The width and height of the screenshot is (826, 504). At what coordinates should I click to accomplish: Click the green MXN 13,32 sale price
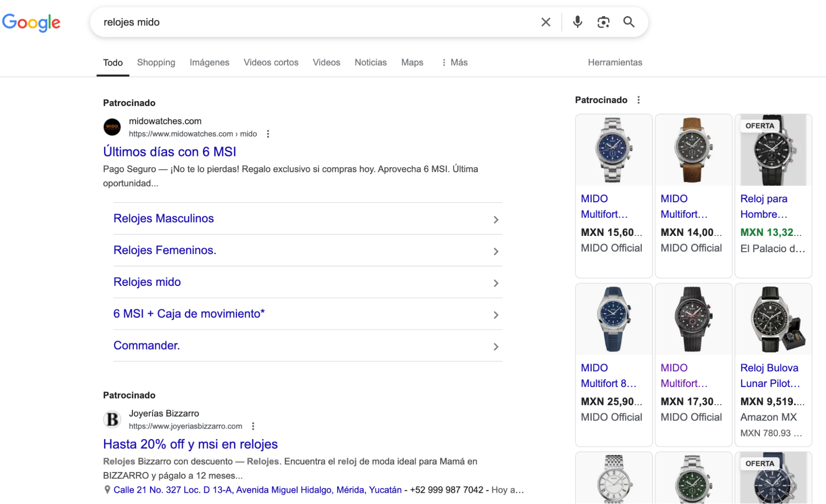(x=771, y=233)
